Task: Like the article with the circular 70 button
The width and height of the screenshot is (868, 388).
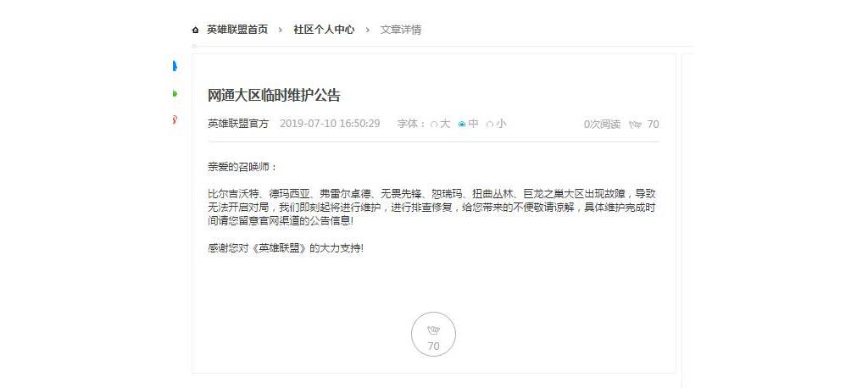Action: [x=433, y=335]
